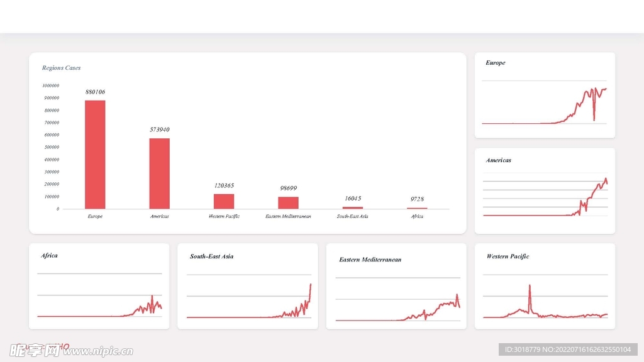Click the Regions Cases chart title

(61, 68)
